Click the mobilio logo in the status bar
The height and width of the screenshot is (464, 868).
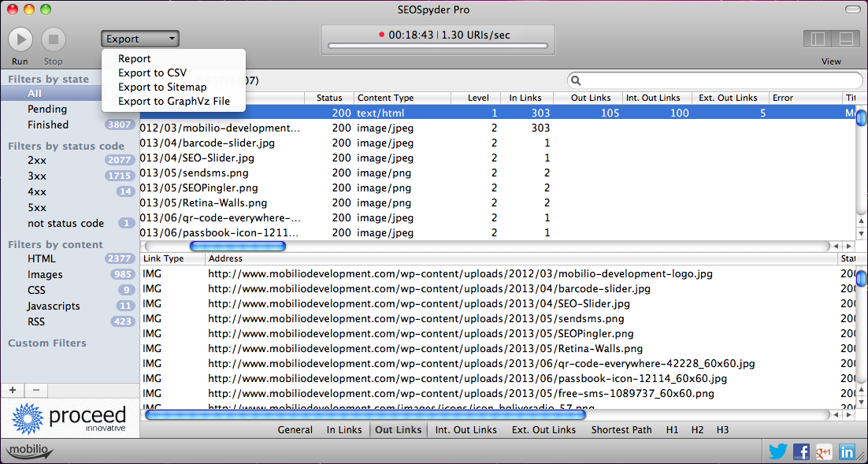coord(29,451)
